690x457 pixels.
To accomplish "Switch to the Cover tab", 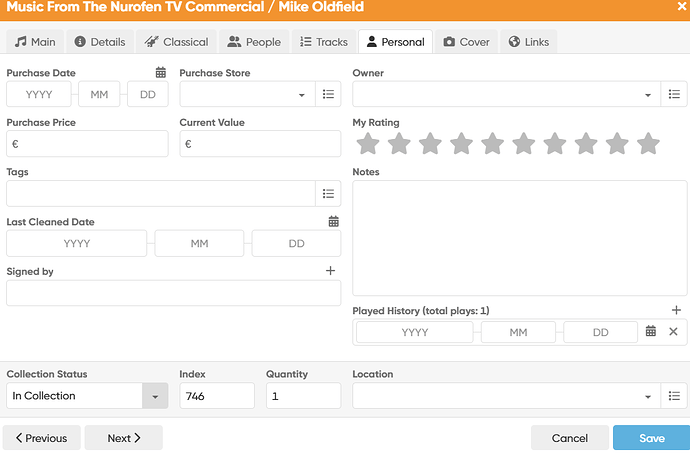I will [466, 42].
